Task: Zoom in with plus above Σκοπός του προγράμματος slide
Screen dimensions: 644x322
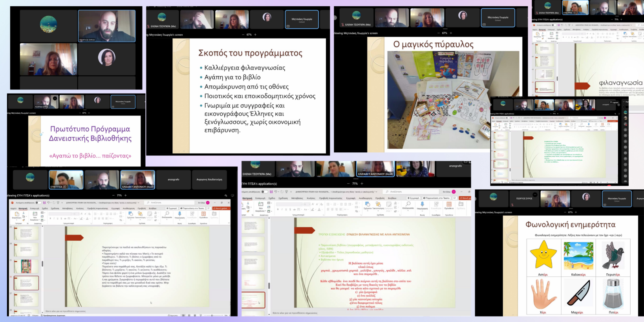Action: [x=255, y=35]
